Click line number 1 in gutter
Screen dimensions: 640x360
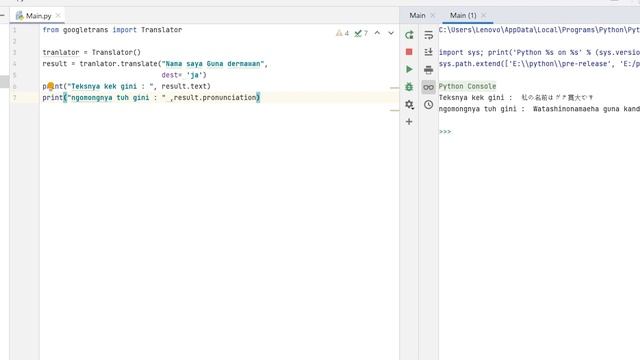point(14,30)
